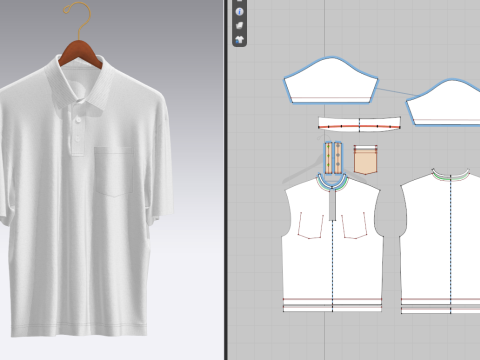Screen dimensions: 480x360
Task: Select the left sleeve pattern piece
Action: pyautogui.click(x=331, y=81)
